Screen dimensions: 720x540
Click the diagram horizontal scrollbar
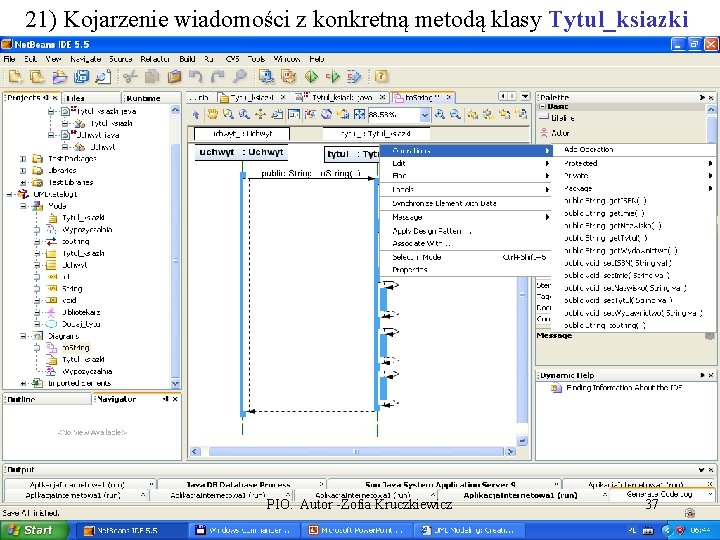[356, 451]
